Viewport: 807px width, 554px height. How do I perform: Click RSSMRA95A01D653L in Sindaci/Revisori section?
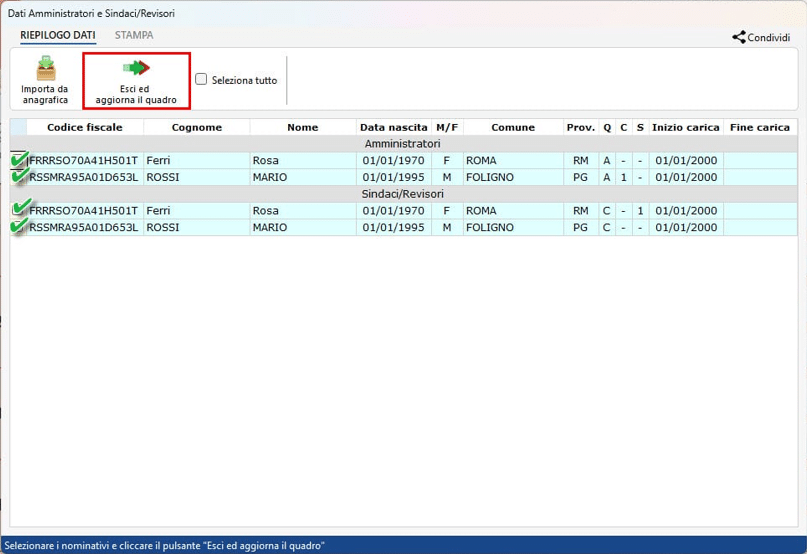coord(83,227)
